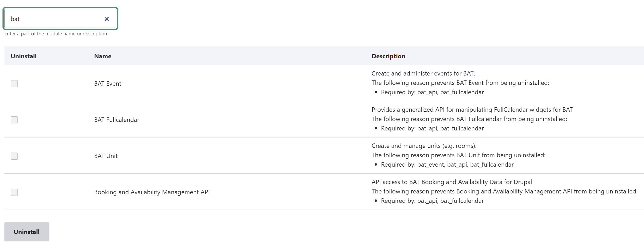Click the Description column header
Screen dimensions: 644x245
(x=388, y=56)
